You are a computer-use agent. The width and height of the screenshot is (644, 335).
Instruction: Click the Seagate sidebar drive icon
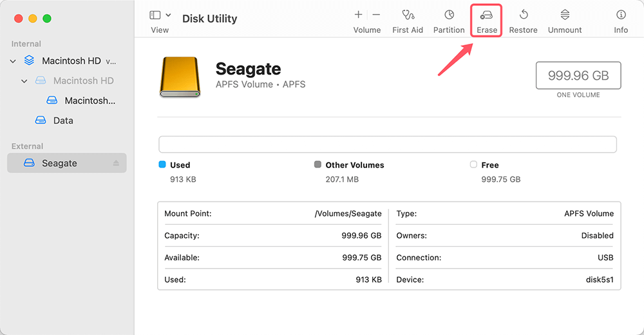click(29, 163)
